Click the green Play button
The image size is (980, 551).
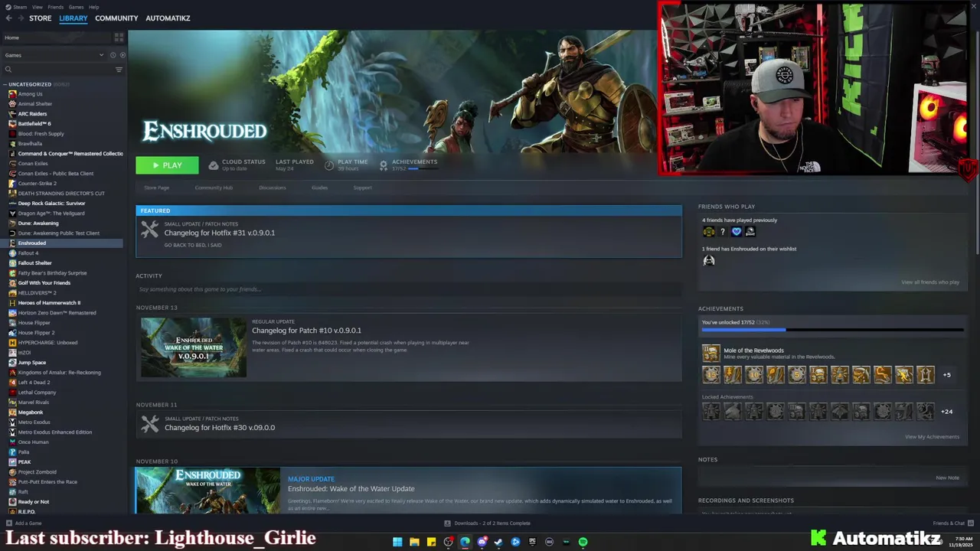click(x=167, y=165)
